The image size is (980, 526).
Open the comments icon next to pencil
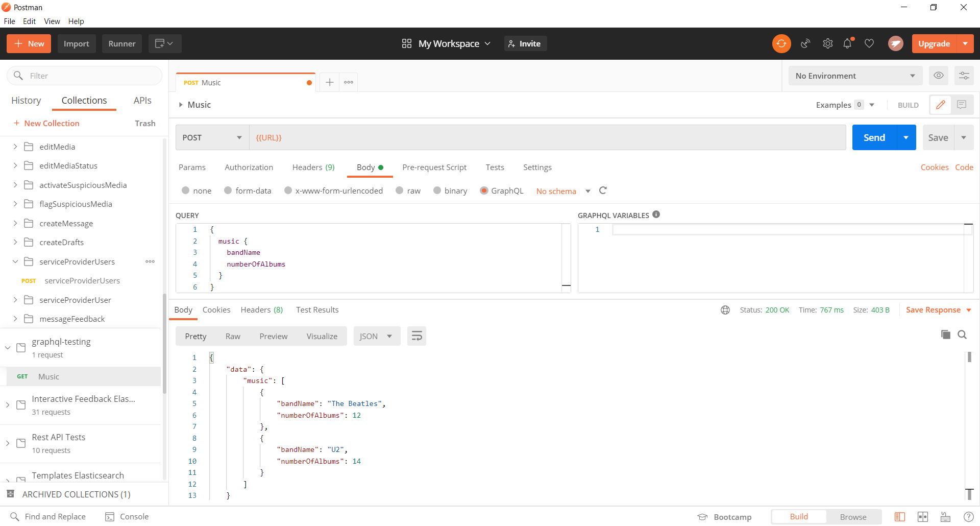962,105
